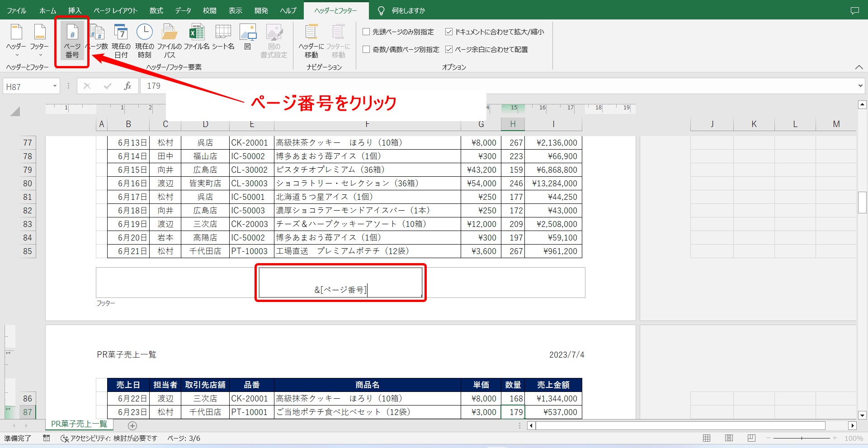Open the 数式 ribbon tab
The image size is (868, 448).
(x=156, y=10)
